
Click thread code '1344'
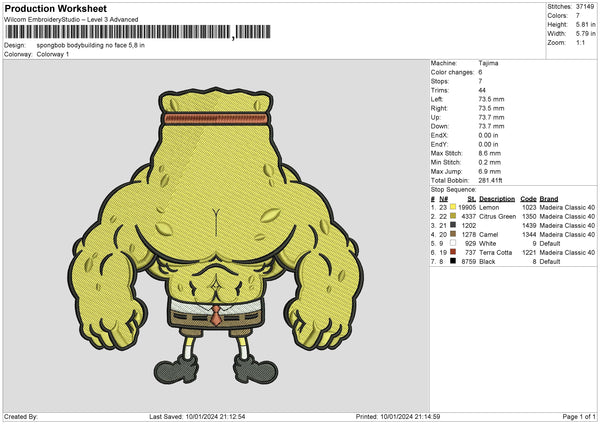[529, 235]
